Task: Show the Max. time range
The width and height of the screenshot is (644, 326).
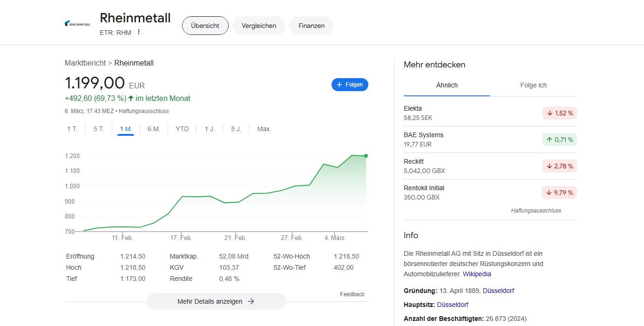Action: point(264,129)
